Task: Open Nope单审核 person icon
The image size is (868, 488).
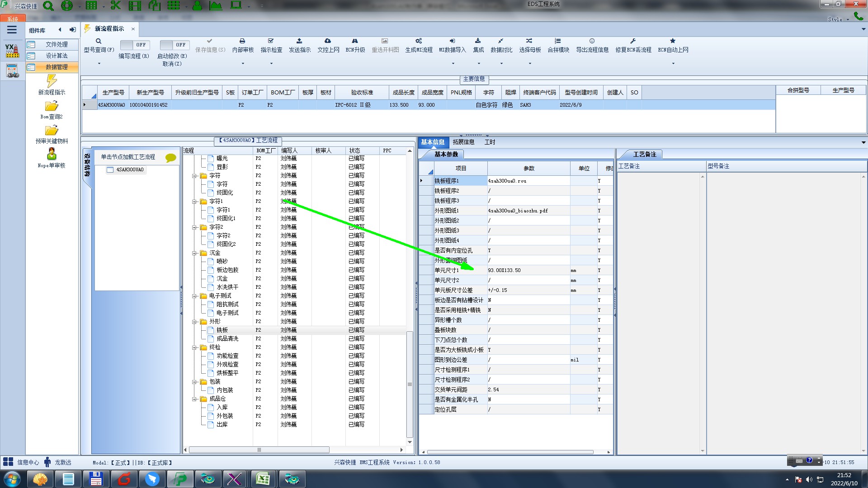Action: (x=52, y=154)
